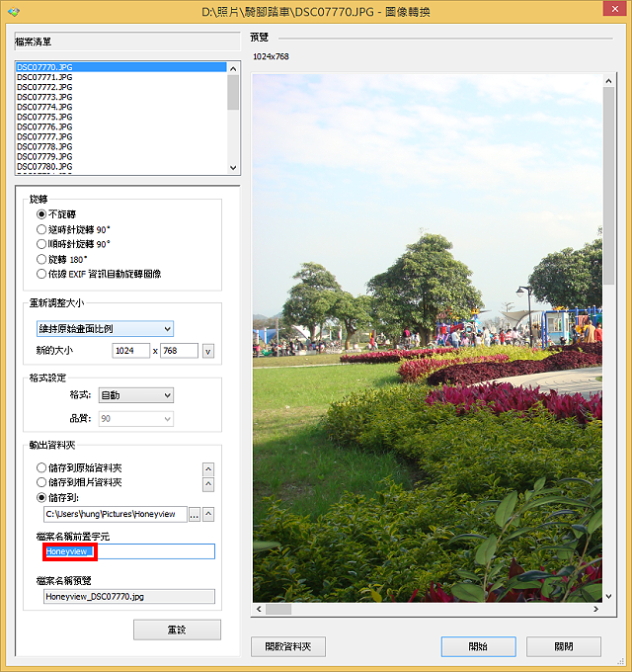Click file list scrollbar up arrow

pyautogui.click(x=233, y=68)
